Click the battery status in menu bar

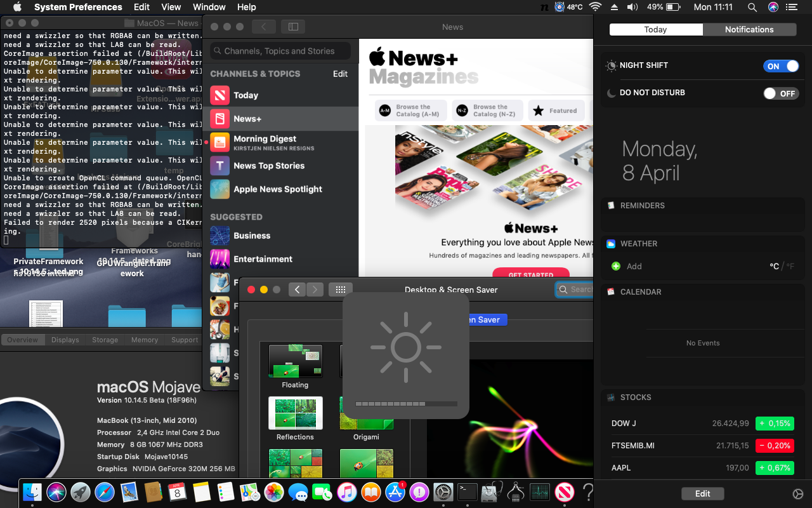pos(664,7)
